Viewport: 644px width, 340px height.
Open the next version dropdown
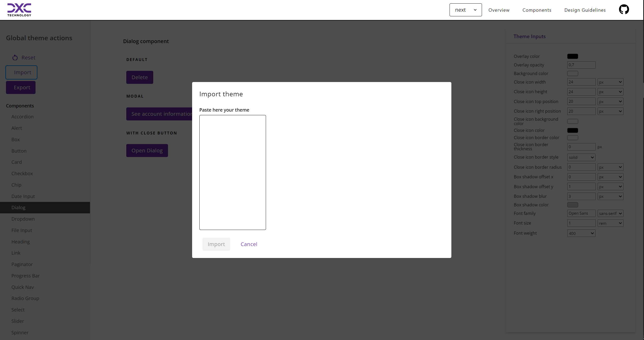465,10
